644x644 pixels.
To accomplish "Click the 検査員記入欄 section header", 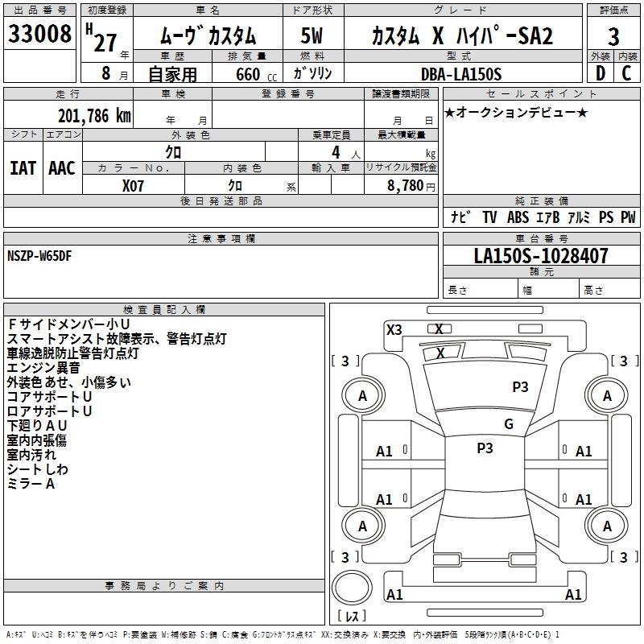I will (x=164, y=310).
